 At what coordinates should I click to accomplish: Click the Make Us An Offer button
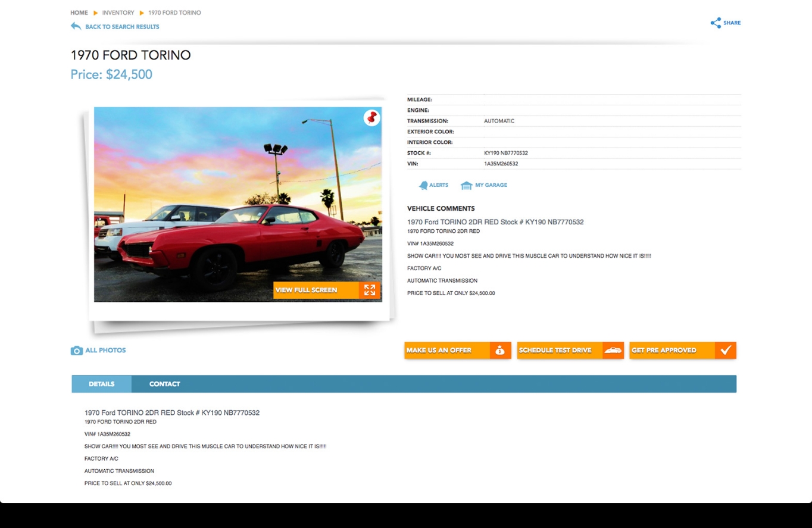457,351
